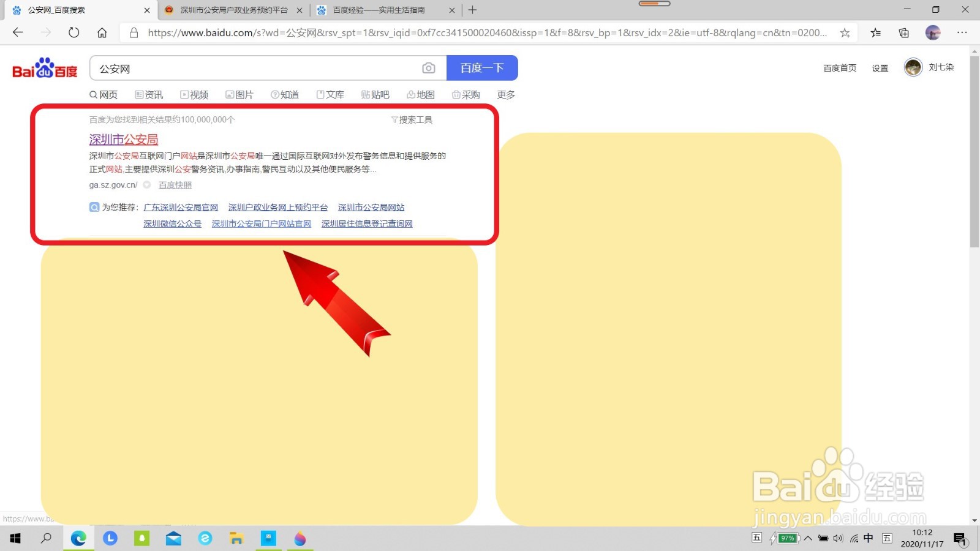Open the browser Settings and more menu
This screenshot has height=551, width=980.
[962, 33]
